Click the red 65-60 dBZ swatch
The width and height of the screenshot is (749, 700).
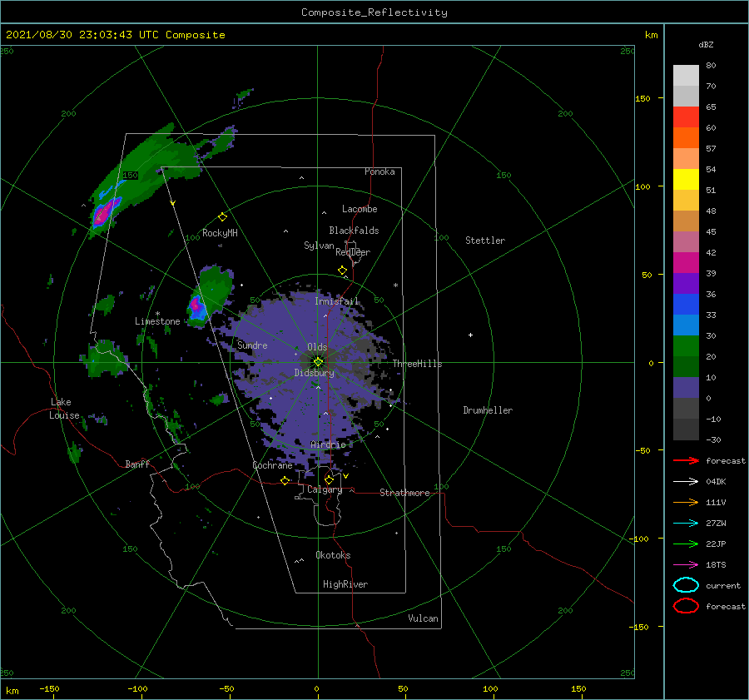(x=686, y=117)
